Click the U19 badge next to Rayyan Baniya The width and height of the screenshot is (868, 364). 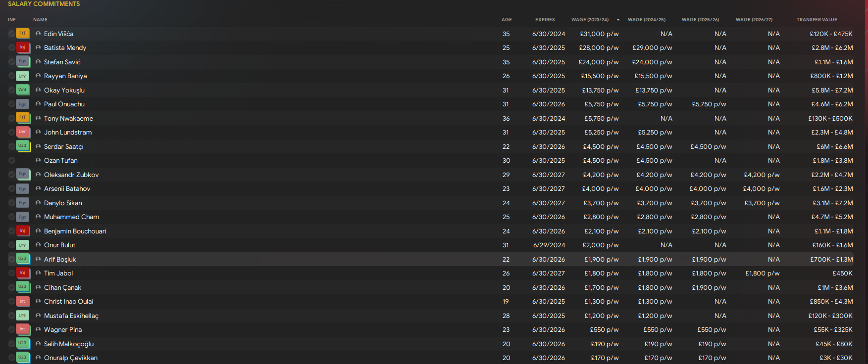[22, 76]
